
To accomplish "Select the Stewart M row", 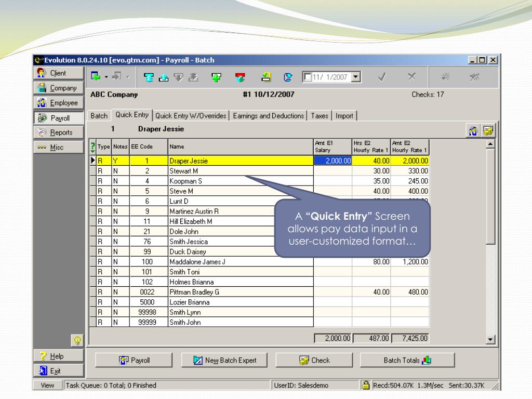I will (x=259, y=171).
